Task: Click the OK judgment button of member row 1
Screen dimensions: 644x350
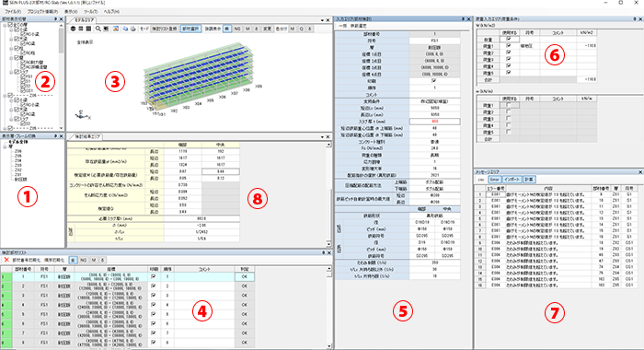Action: click(x=245, y=276)
